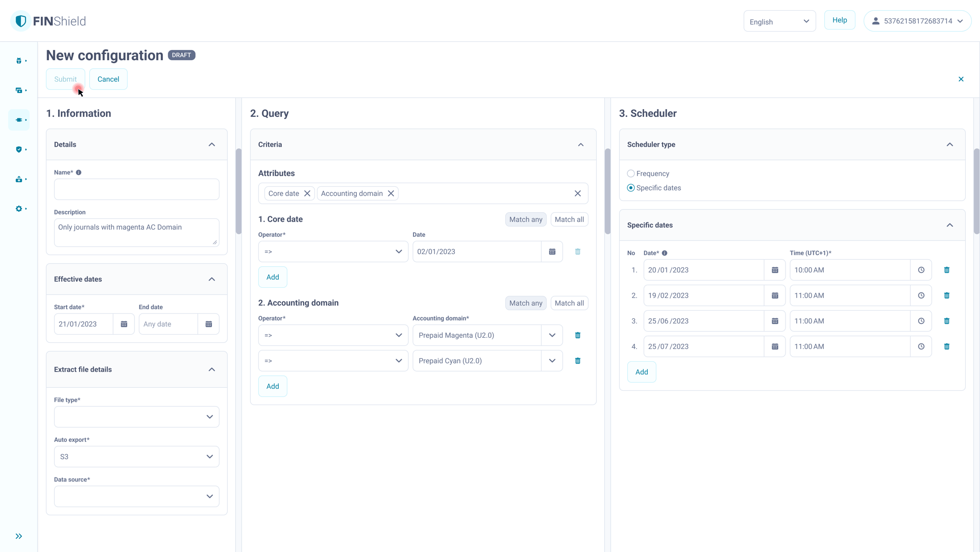Open the English language dropdown
The height and width of the screenshot is (552, 980).
click(779, 21)
